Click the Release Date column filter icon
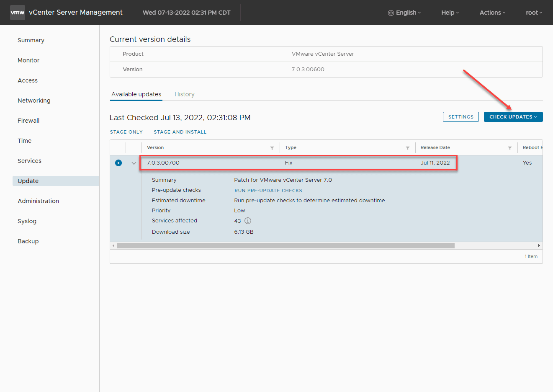553x392 pixels. coord(509,148)
